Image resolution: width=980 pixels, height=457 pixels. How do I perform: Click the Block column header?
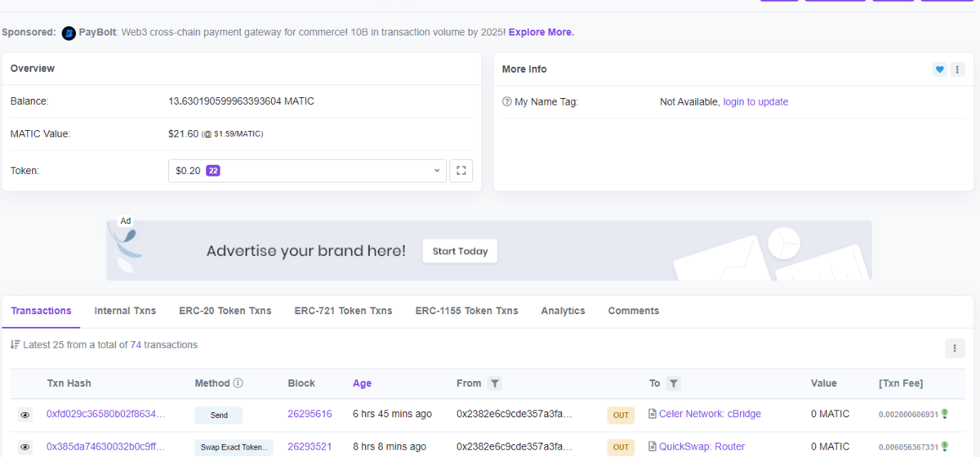301,383
